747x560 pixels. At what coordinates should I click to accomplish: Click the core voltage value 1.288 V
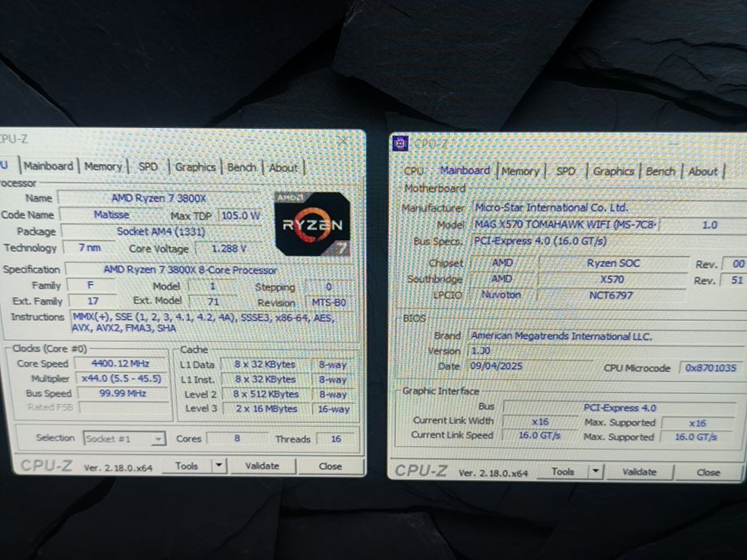[229, 249]
